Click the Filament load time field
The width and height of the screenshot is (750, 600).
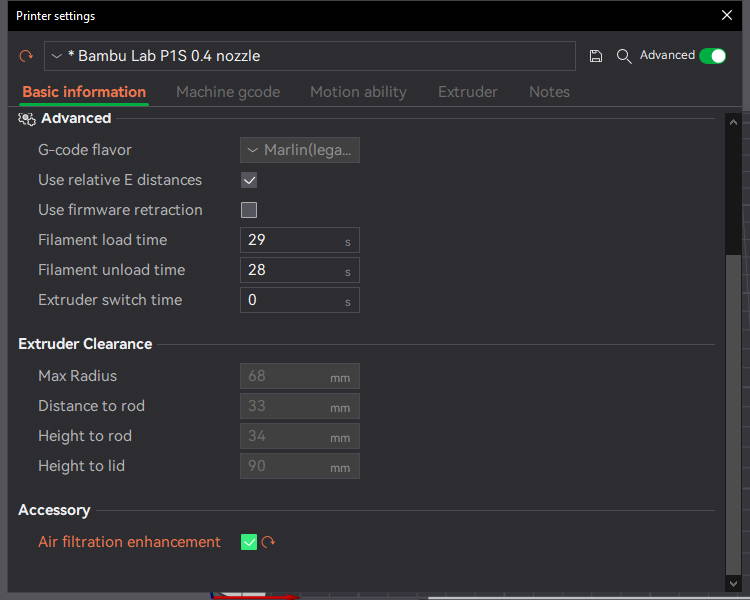pyautogui.click(x=300, y=240)
